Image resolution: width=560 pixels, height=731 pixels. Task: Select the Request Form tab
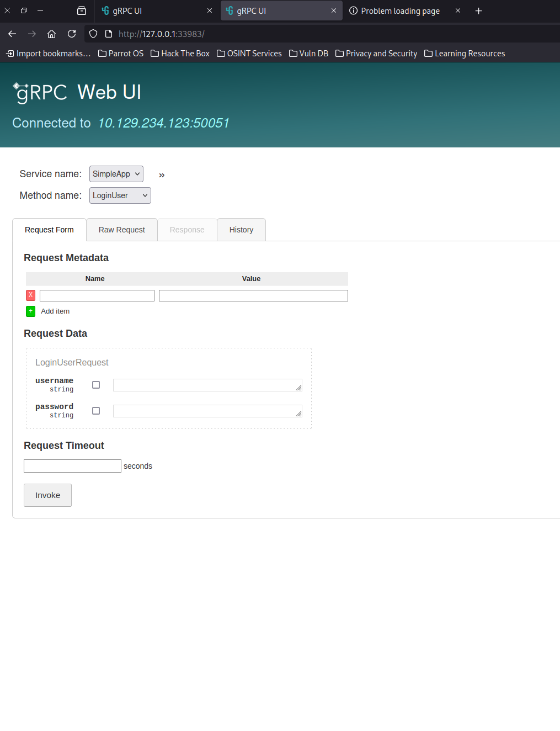(x=49, y=230)
